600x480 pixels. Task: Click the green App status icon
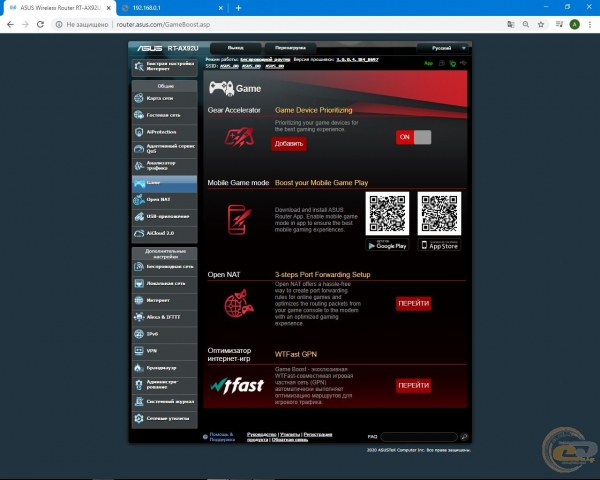point(429,63)
